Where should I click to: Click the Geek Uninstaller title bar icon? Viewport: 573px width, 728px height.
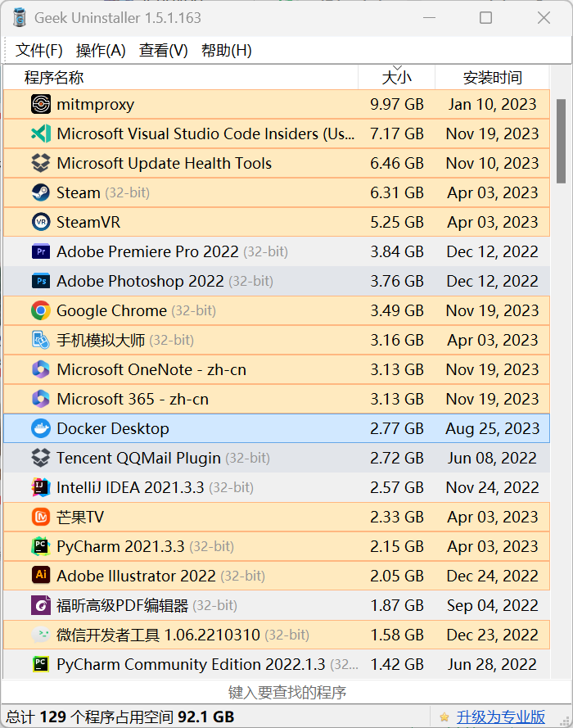20,18
